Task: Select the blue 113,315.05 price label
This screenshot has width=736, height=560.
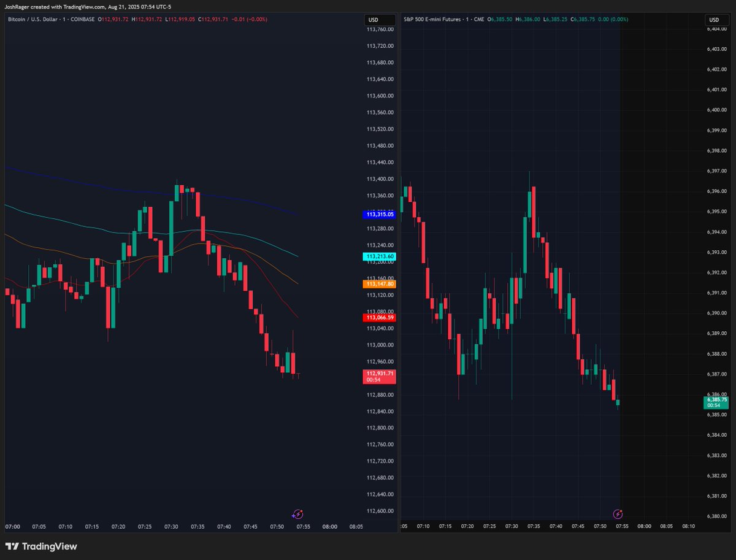Action: (x=380, y=215)
